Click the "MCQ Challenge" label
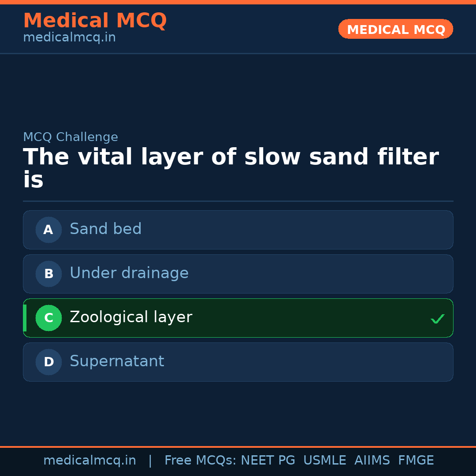Screen dimensions: 476x476 coord(71,137)
